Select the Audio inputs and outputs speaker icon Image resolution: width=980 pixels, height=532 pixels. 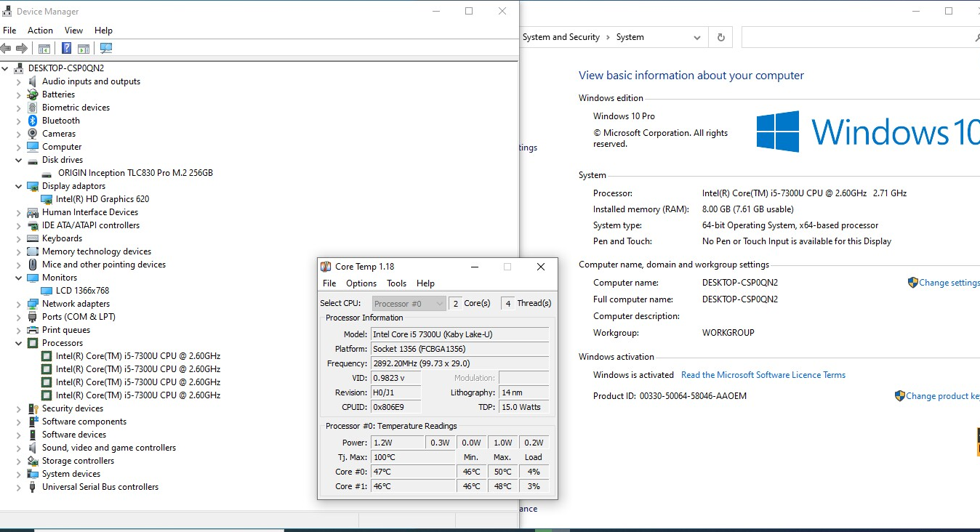coord(33,81)
